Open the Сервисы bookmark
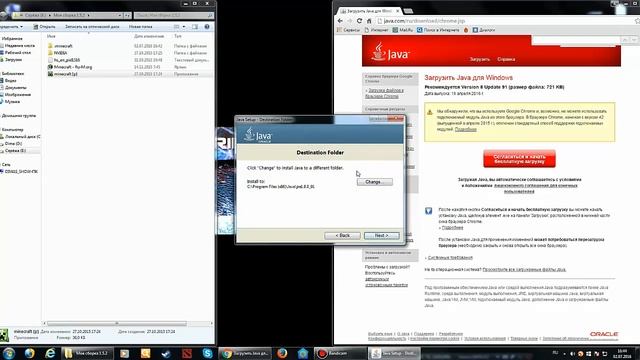640x360 pixels. [348, 30]
